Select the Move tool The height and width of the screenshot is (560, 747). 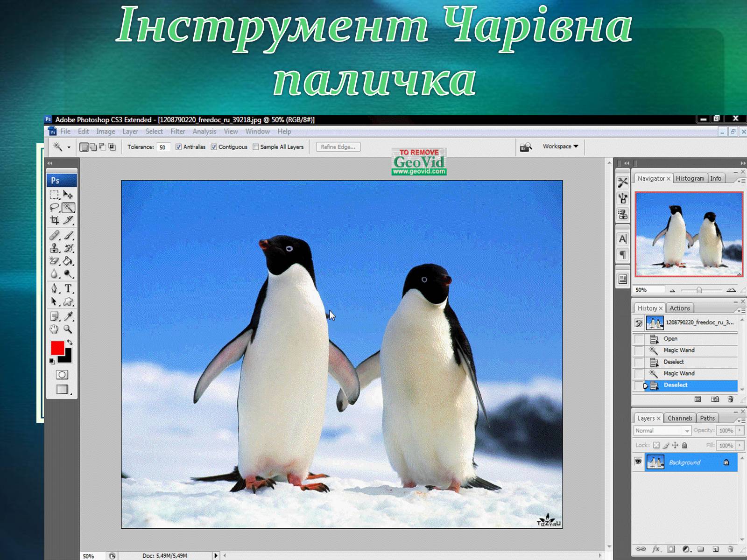click(68, 195)
